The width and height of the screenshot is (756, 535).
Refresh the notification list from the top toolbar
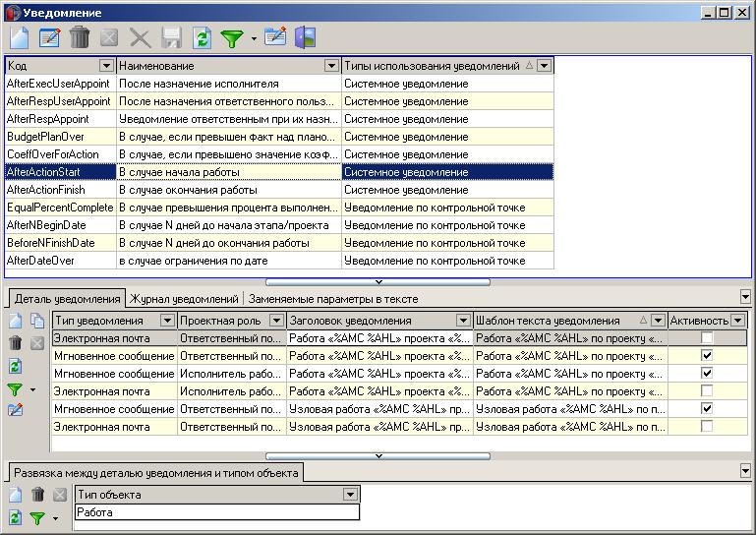pyautogui.click(x=202, y=37)
